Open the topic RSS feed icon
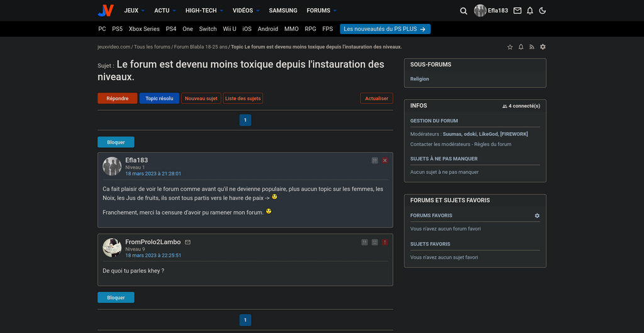Image resolution: width=644 pixels, height=333 pixels. coord(531,47)
